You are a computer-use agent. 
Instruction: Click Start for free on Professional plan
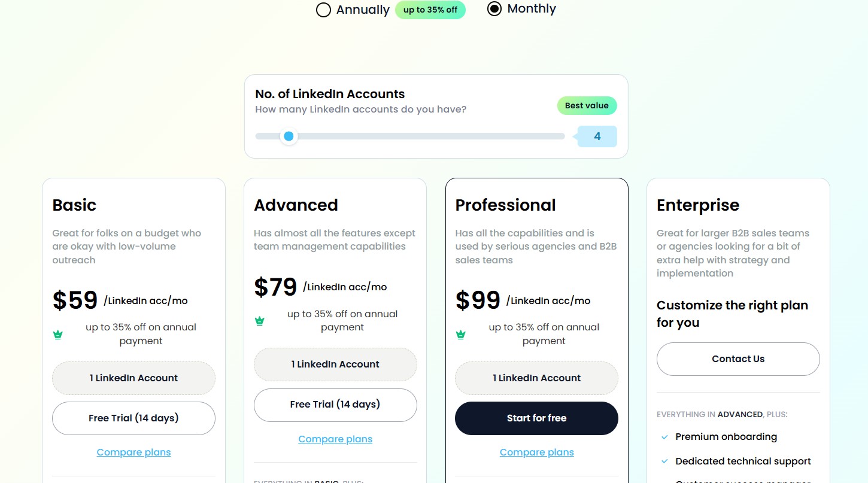[536, 418]
